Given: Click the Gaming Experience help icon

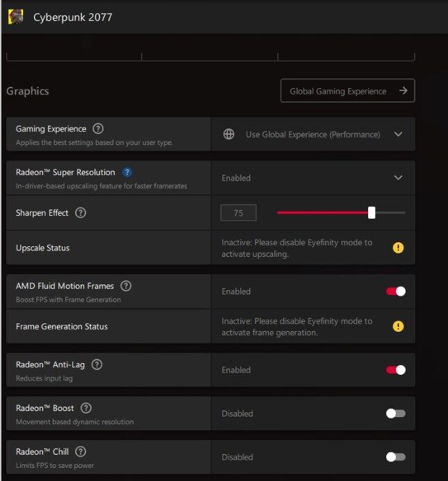Looking at the screenshot, I should [x=98, y=128].
